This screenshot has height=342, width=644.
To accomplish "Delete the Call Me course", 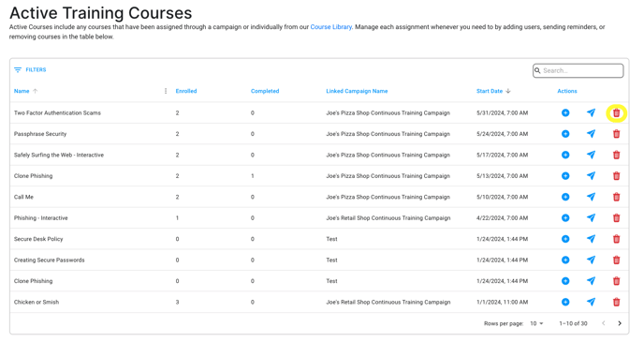I will [x=616, y=197].
